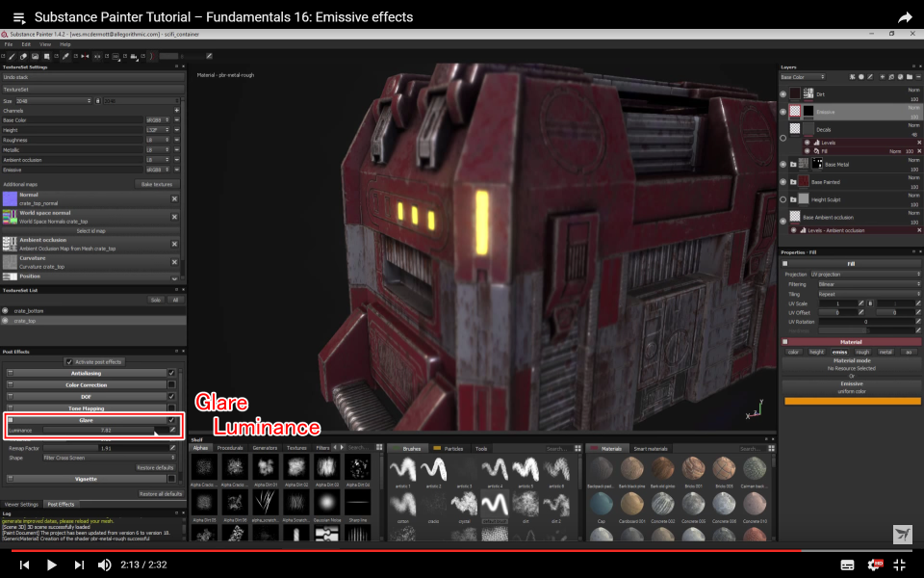
Task: Toggle video subtitles
Action: (x=847, y=565)
